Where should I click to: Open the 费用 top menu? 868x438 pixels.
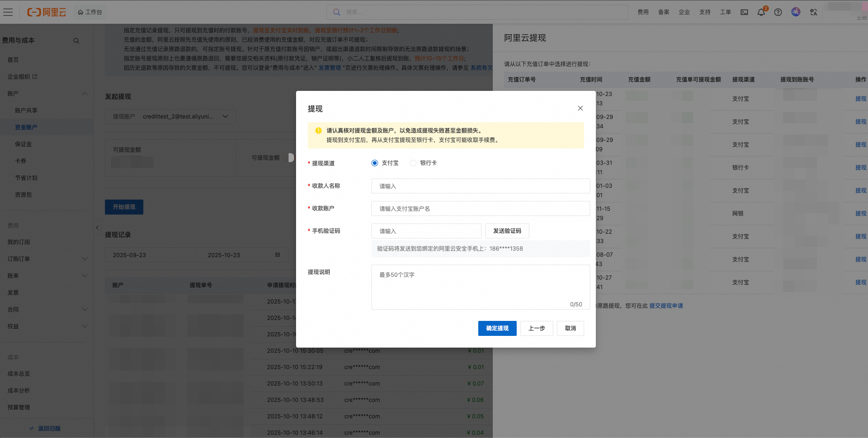pyautogui.click(x=643, y=12)
